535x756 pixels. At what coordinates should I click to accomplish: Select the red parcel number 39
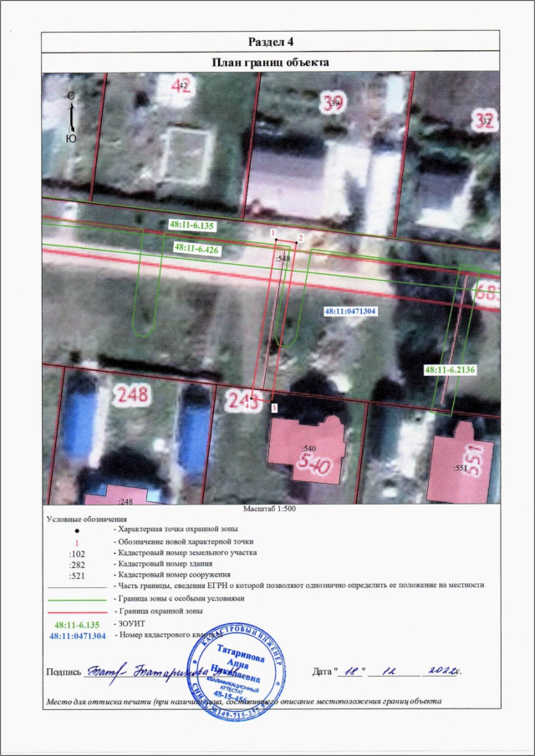pyautogui.click(x=333, y=102)
